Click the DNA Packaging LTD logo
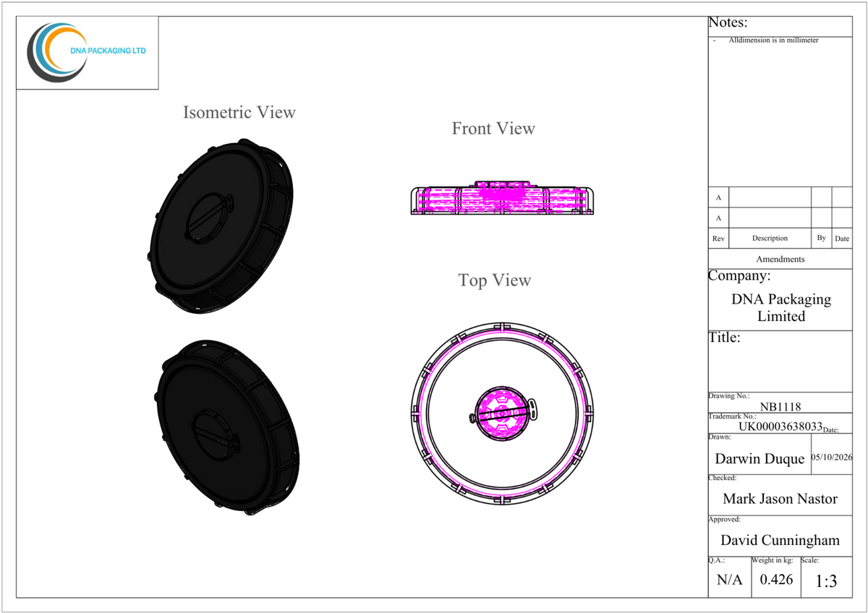Viewport: 868px width, 613px height. [86, 53]
